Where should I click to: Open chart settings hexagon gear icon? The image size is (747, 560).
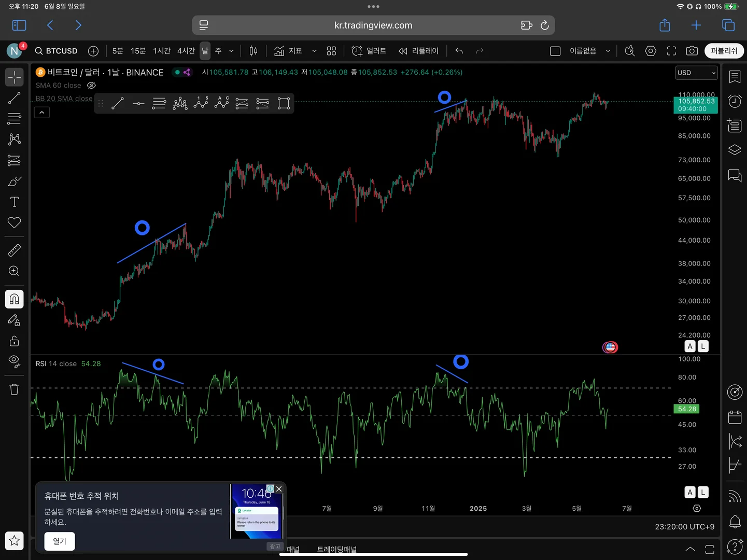pyautogui.click(x=651, y=51)
